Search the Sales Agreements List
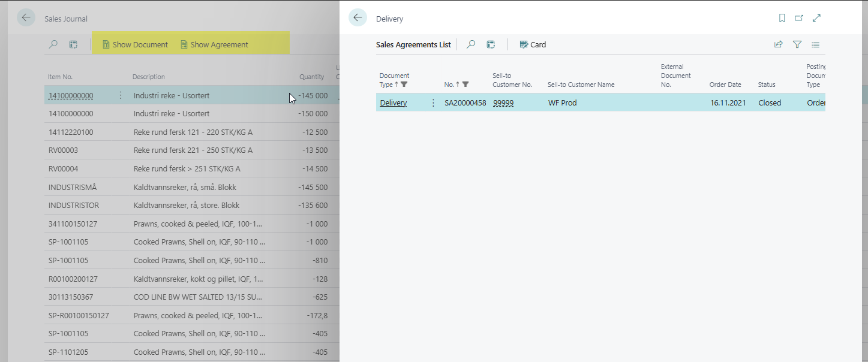868x362 pixels. 471,44
